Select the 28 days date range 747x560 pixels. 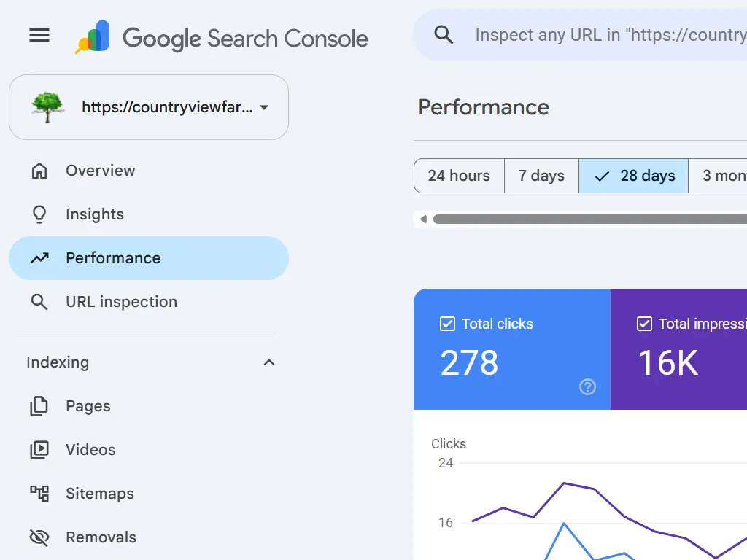[x=634, y=176]
